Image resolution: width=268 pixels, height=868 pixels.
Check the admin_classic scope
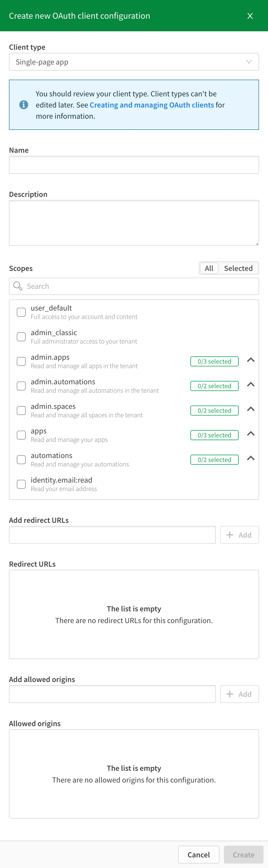(21, 337)
